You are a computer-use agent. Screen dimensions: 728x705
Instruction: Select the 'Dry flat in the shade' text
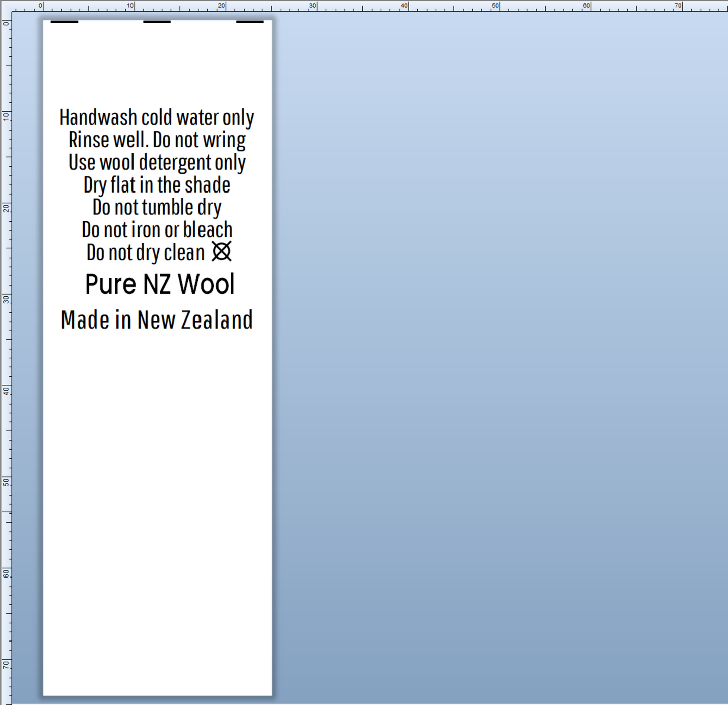[x=157, y=185]
